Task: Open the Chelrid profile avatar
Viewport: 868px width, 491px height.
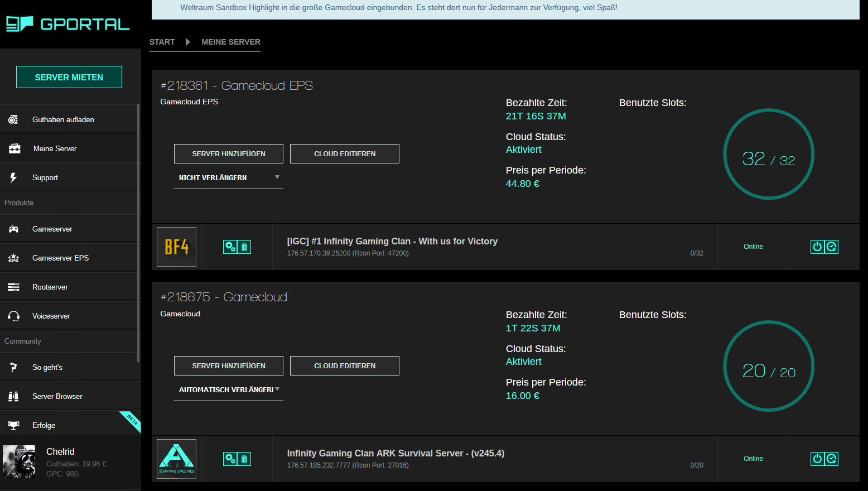Action: [x=19, y=461]
